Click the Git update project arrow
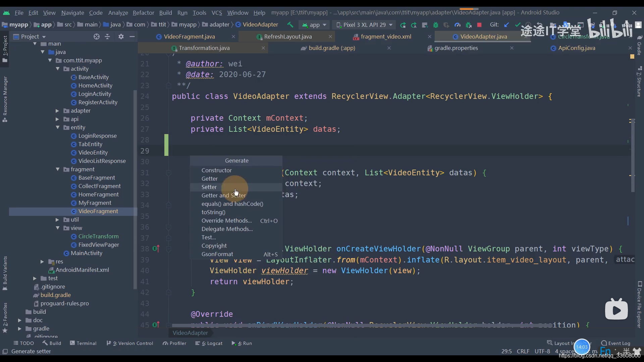The width and height of the screenshot is (644, 362). (x=507, y=25)
